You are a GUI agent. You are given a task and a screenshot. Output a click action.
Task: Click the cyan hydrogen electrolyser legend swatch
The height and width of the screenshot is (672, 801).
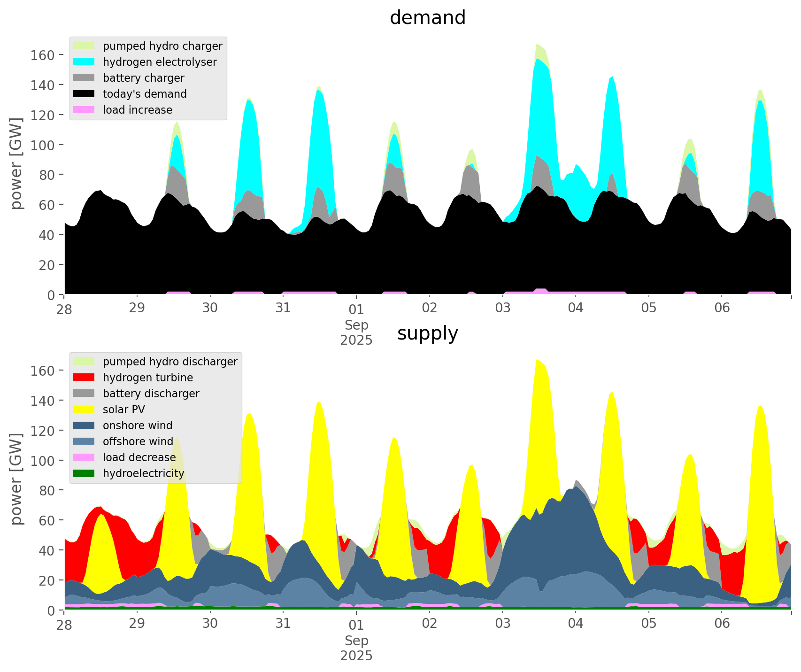(x=85, y=62)
